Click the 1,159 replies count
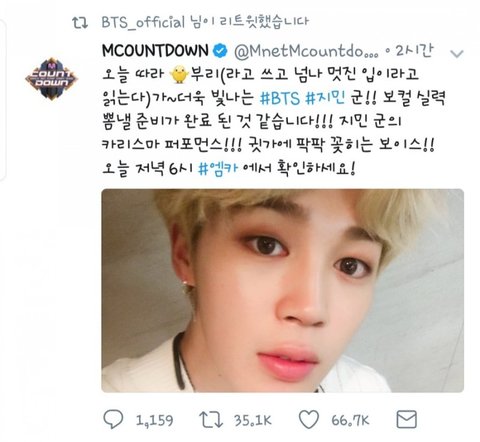The width and height of the screenshot is (480, 442). tap(155, 420)
